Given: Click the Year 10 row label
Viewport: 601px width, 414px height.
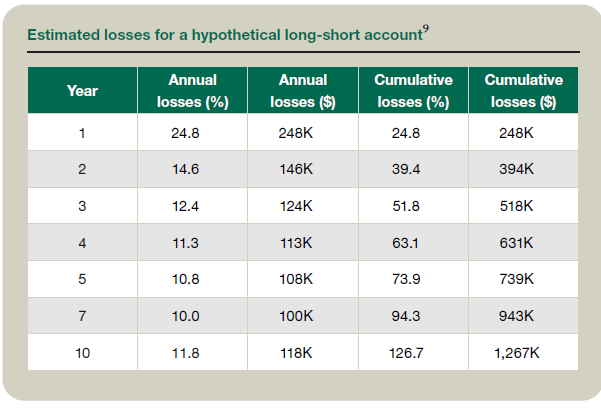Looking at the screenshot, I should [82, 352].
